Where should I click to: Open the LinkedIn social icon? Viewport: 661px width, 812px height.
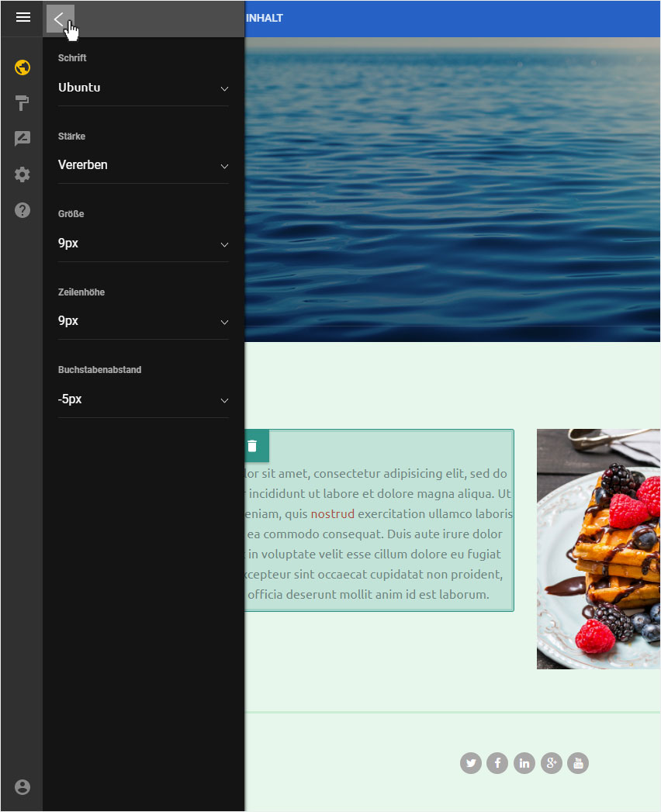click(524, 763)
